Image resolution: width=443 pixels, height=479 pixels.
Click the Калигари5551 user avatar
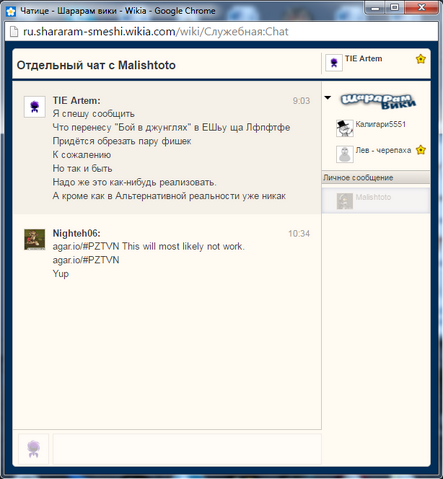click(345, 128)
